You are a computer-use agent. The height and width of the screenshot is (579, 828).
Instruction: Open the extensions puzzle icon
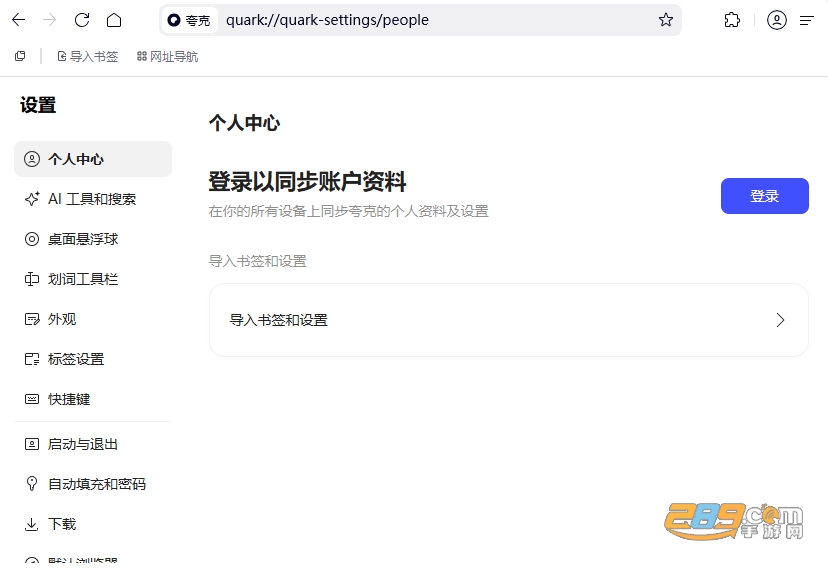point(732,20)
